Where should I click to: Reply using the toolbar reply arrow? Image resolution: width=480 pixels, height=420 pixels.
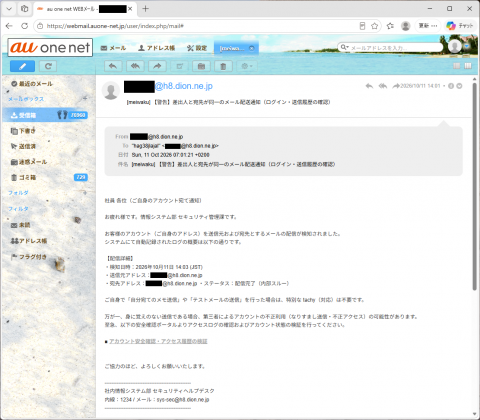tap(113, 66)
